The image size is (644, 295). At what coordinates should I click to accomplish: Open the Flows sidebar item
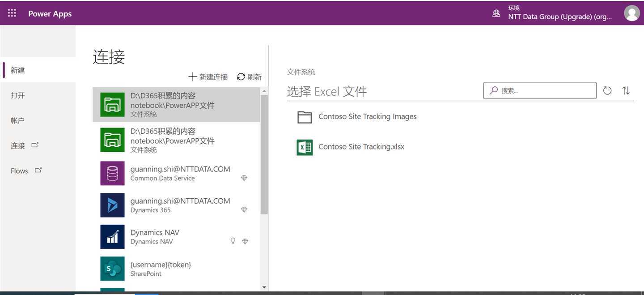click(38, 170)
